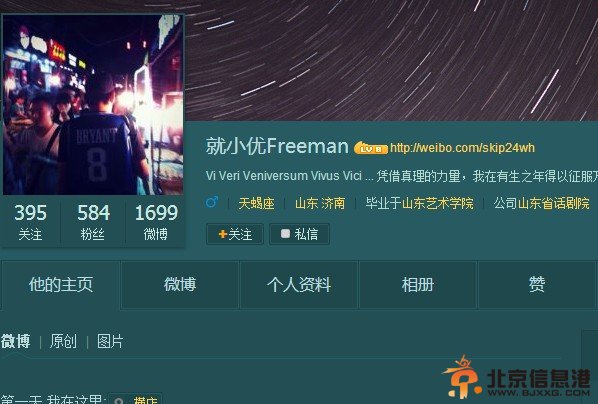Filter posts by 原创
Screen dimensions: 598x404
63,341
